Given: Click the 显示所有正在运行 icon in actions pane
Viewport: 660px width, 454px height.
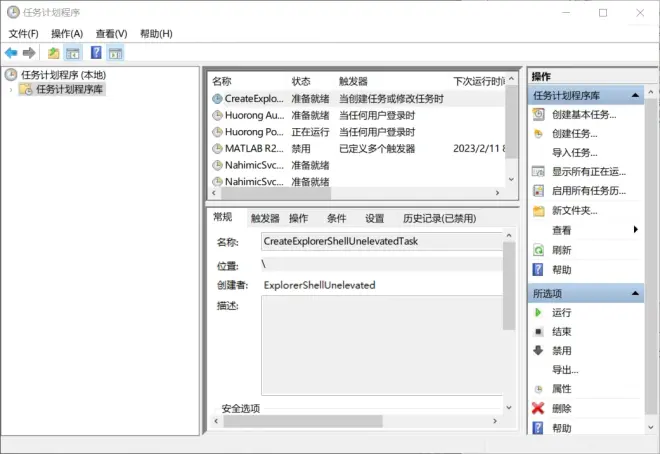Looking at the screenshot, I should (538, 172).
